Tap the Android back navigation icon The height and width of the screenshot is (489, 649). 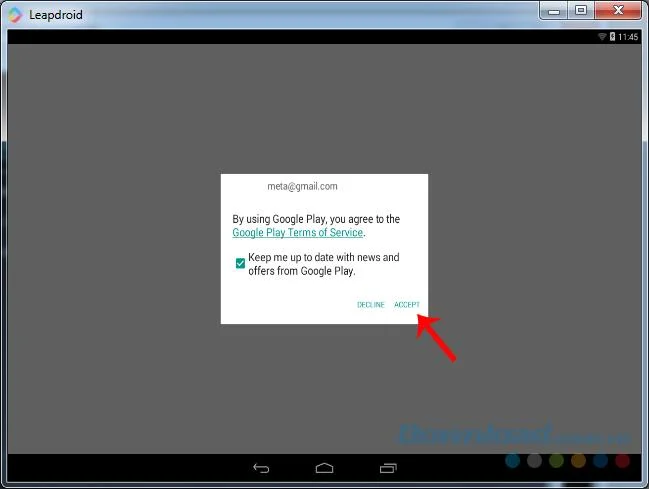261,468
